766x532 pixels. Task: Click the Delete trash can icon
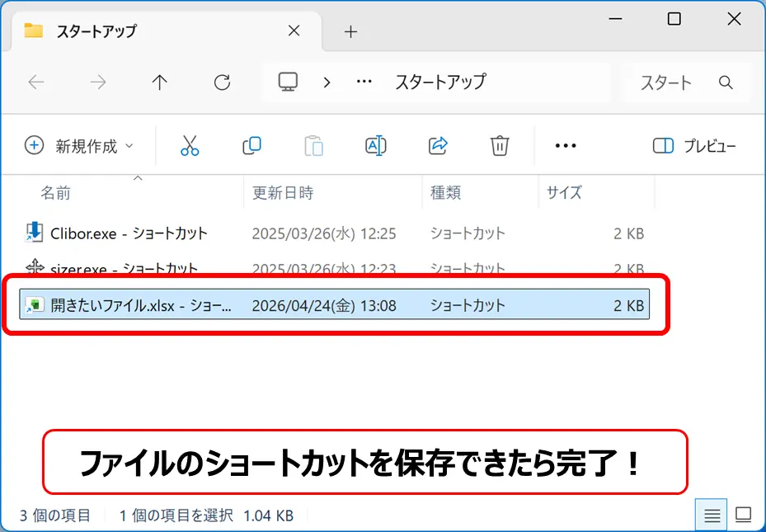[499, 146]
